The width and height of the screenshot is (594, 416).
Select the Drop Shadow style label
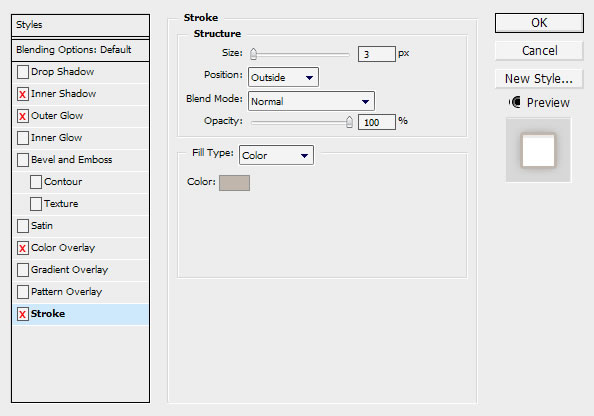63,72
